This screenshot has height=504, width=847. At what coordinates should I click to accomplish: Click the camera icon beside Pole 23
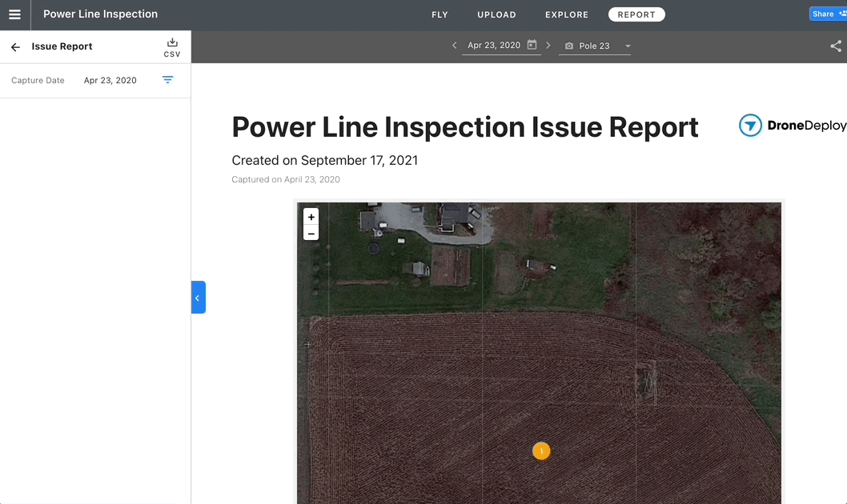point(569,46)
